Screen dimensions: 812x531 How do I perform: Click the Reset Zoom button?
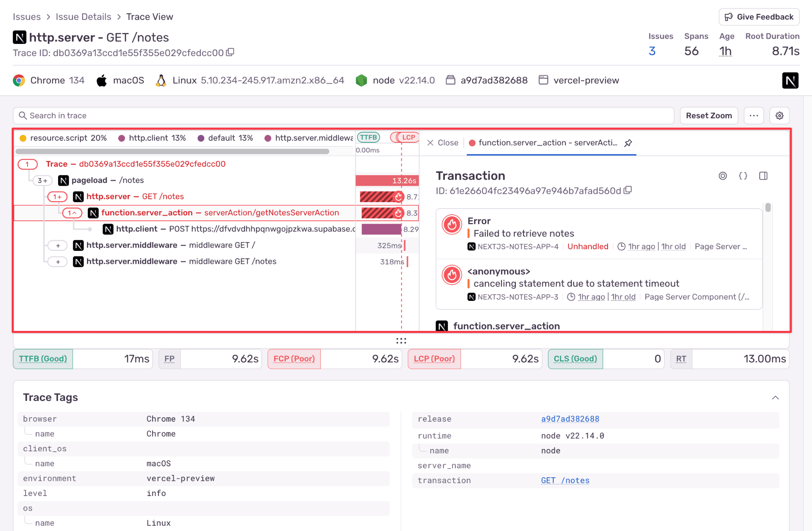[x=708, y=115]
